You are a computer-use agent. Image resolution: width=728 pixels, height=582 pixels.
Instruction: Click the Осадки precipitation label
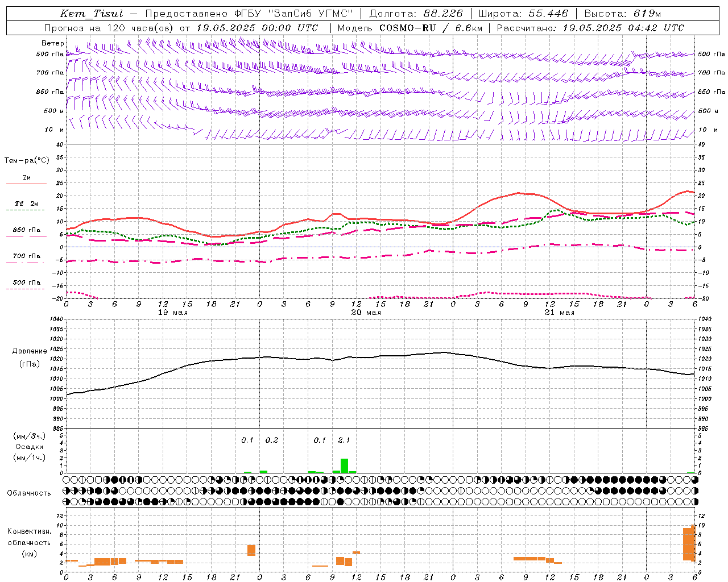(x=30, y=447)
